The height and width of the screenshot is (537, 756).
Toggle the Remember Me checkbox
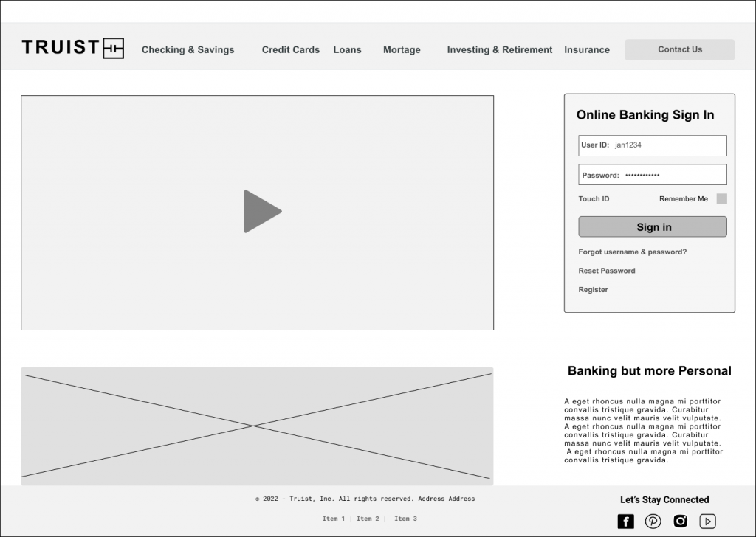(x=721, y=198)
